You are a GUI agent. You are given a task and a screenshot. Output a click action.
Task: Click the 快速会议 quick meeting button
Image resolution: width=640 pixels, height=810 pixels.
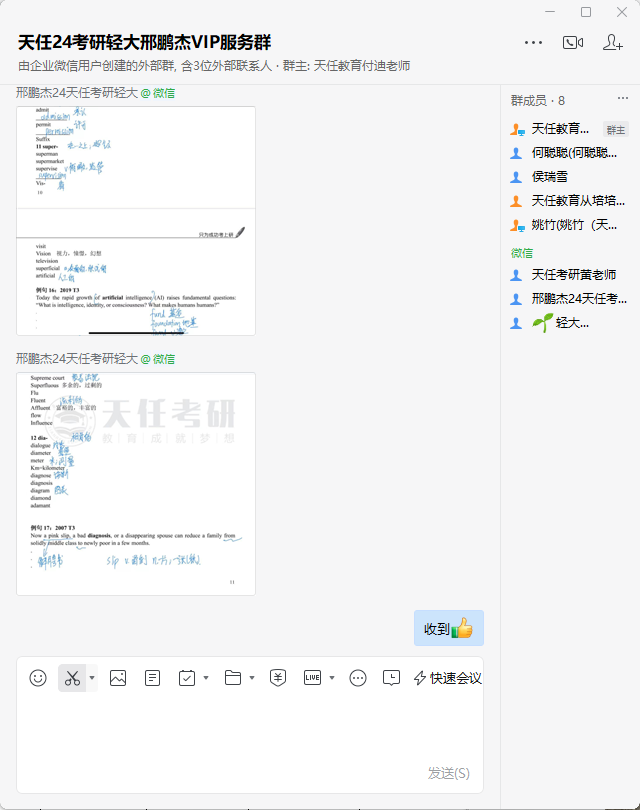coord(448,678)
